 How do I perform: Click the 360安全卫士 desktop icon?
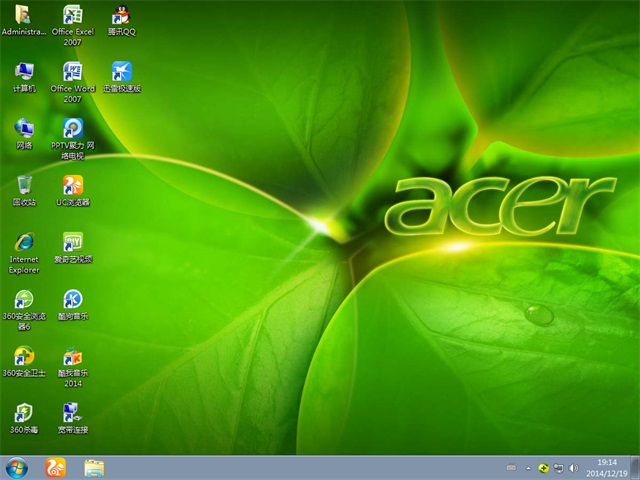point(24,356)
